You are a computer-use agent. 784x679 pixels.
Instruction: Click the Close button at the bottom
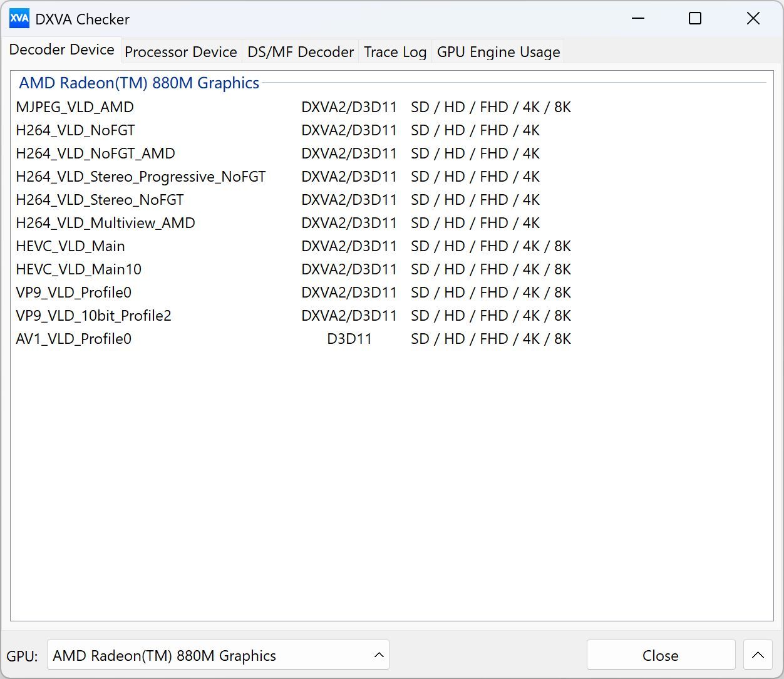click(x=661, y=655)
